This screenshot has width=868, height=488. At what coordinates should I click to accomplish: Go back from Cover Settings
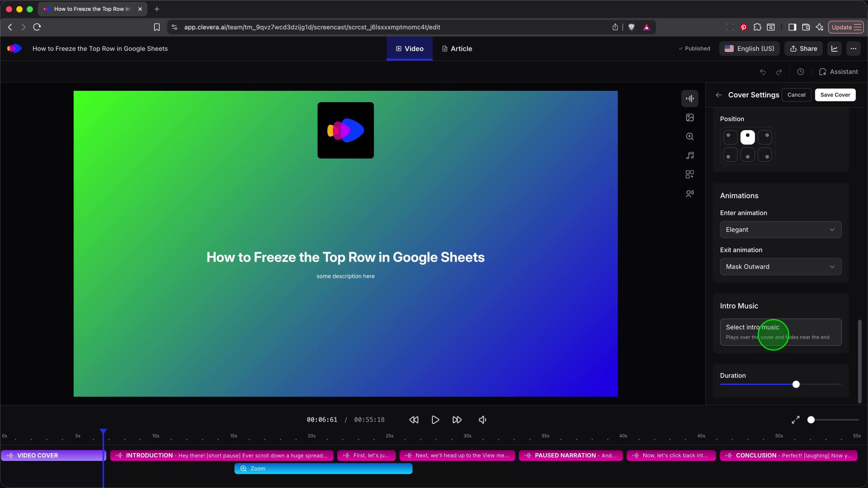(x=719, y=95)
